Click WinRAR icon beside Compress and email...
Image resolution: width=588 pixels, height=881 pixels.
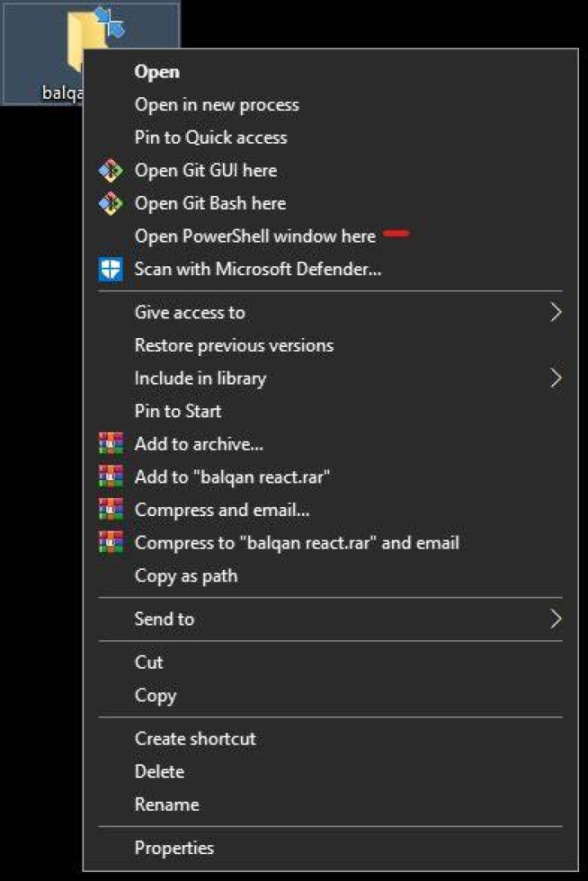point(111,509)
